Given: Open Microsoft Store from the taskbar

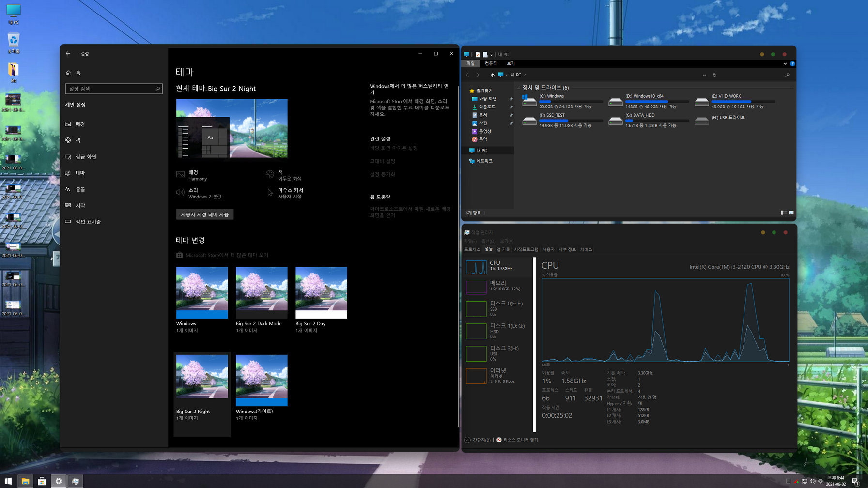Looking at the screenshot, I should point(42,481).
